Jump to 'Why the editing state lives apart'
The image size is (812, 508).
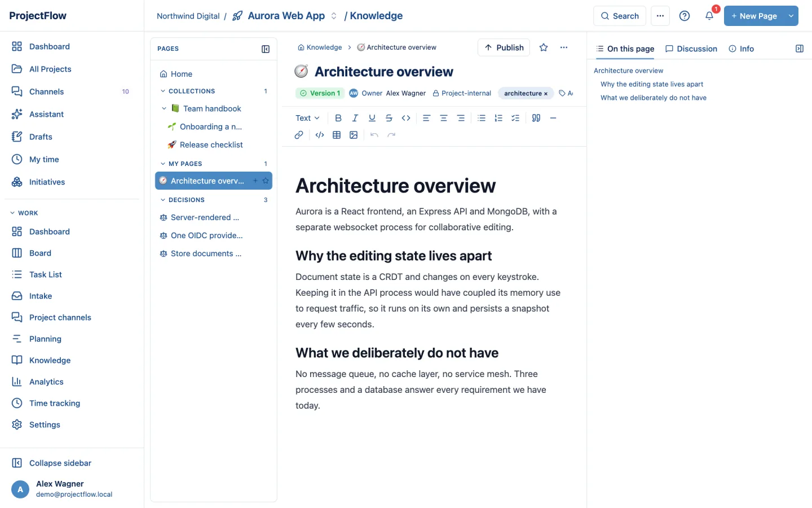pos(652,84)
